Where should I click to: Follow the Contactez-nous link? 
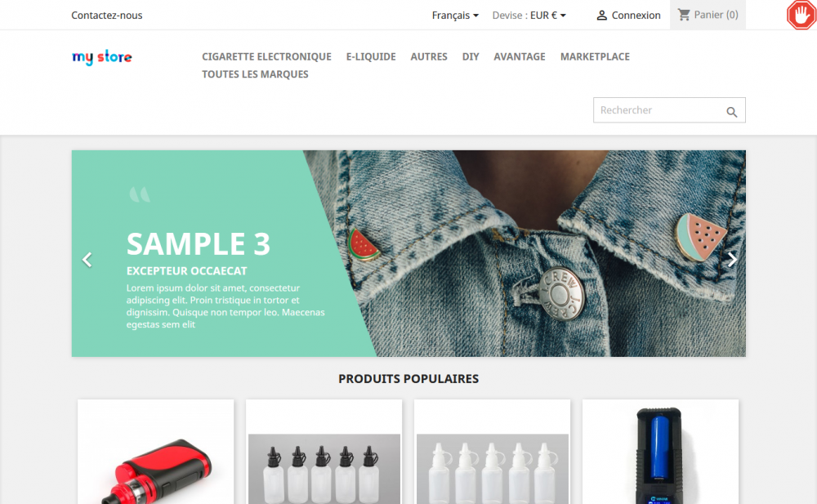pyautogui.click(x=107, y=16)
